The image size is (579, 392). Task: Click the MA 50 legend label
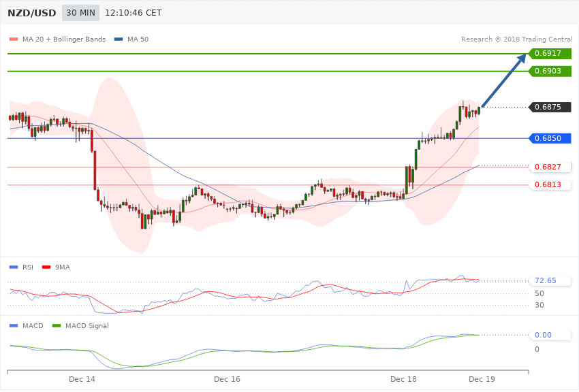point(138,39)
